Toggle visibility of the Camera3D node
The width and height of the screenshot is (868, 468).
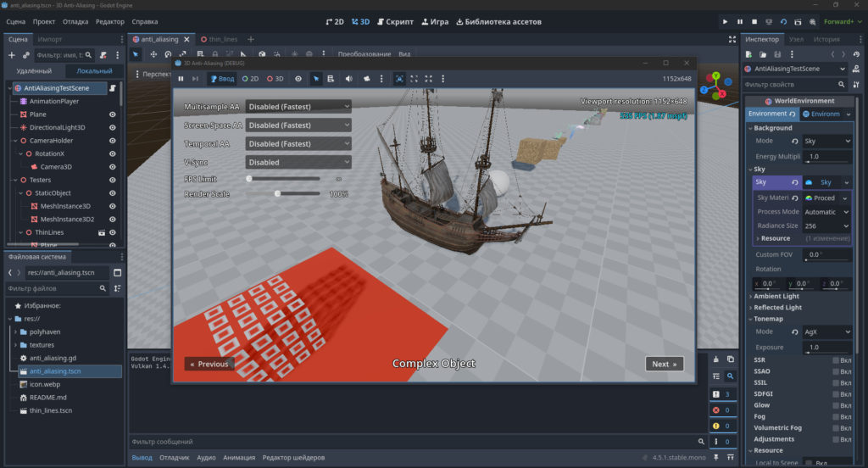pos(113,167)
